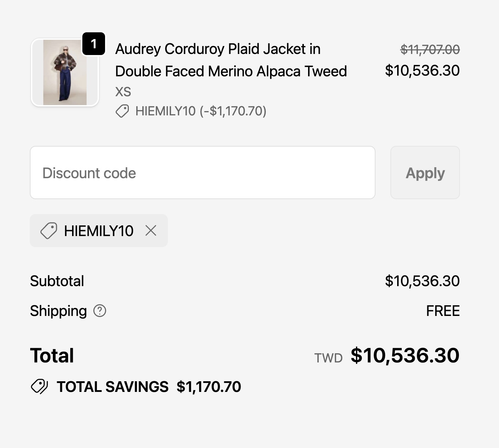Click the Total Savings $1,170.70 amount
Viewport: 499px width, 448px height.
(209, 387)
